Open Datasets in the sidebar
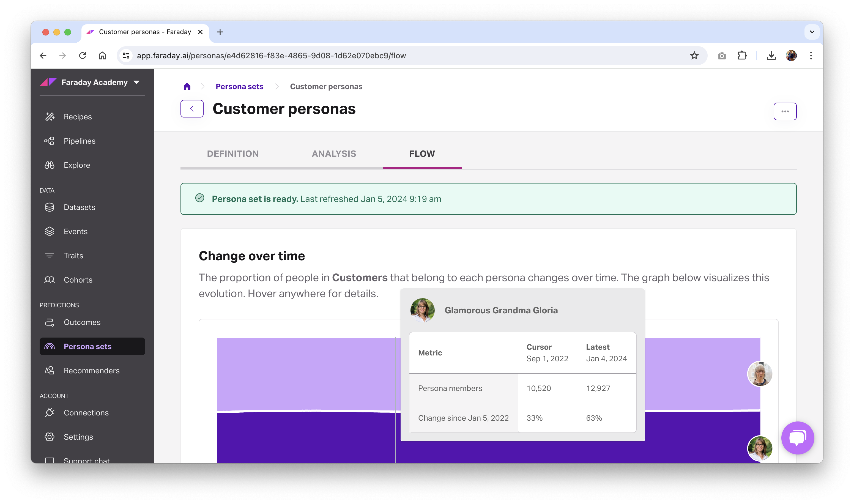 coord(79,207)
